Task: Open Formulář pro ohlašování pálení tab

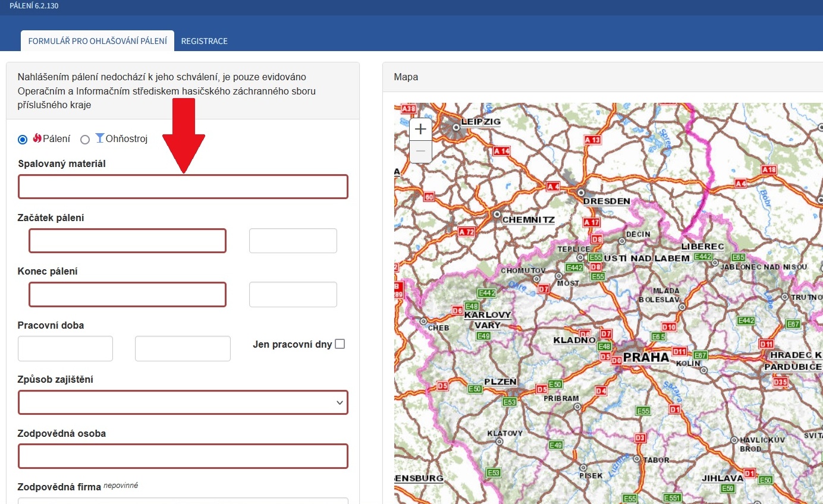Action: pyautogui.click(x=98, y=41)
